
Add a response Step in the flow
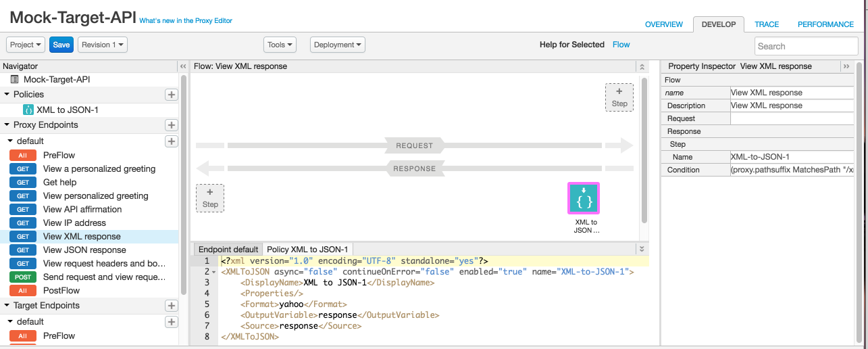click(x=210, y=197)
